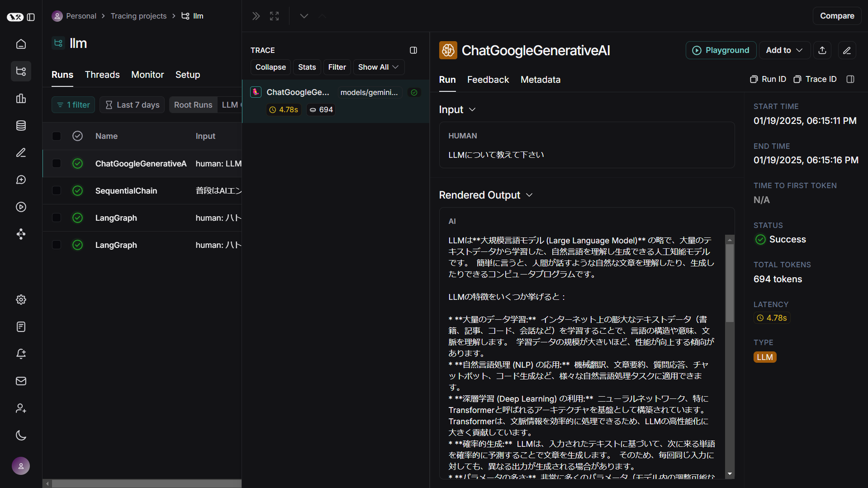Screen dimensions: 868x488
Task: Select the Root Runs toggle option
Action: point(193,105)
